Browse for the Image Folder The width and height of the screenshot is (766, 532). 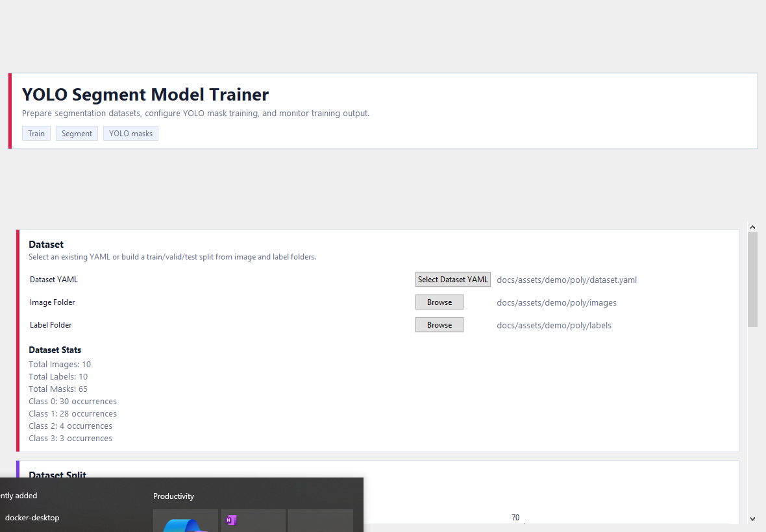(439, 302)
